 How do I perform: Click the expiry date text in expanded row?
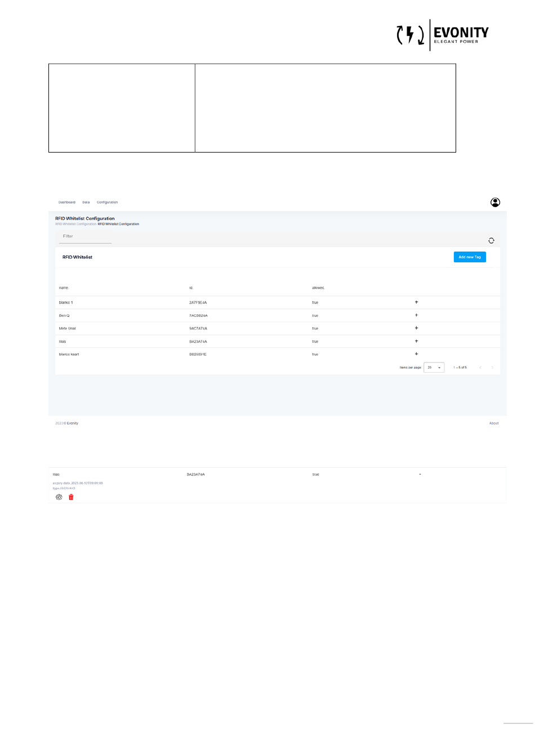click(78, 483)
